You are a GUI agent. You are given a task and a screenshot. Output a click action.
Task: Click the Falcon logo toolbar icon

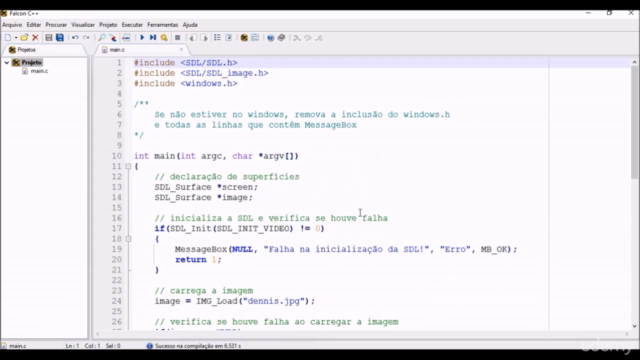pyautogui.click(x=244, y=38)
